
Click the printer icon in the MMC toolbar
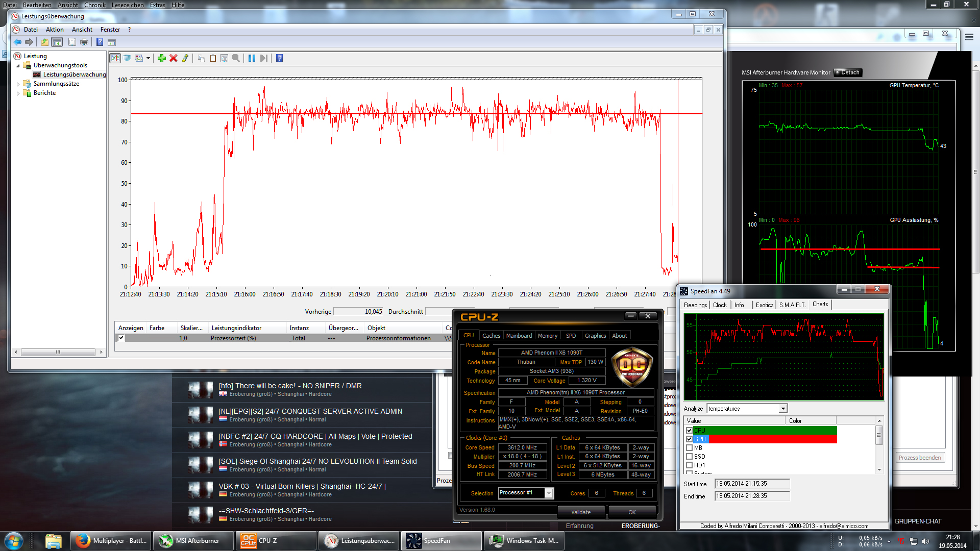pyautogui.click(x=84, y=42)
